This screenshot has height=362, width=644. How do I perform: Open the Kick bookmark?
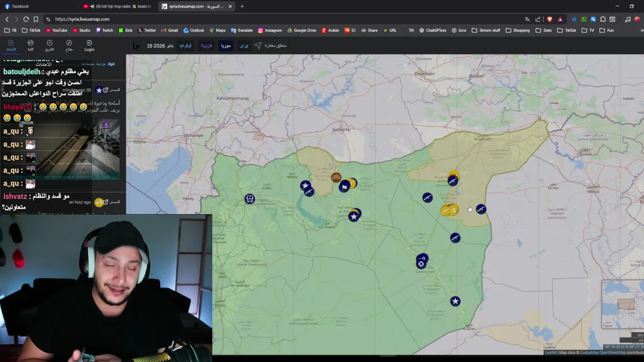(126, 30)
